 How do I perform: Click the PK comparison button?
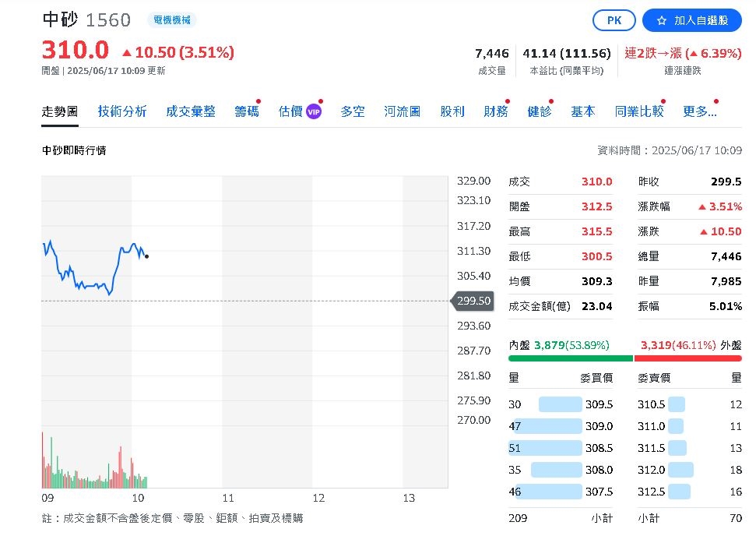click(x=614, y=21)
